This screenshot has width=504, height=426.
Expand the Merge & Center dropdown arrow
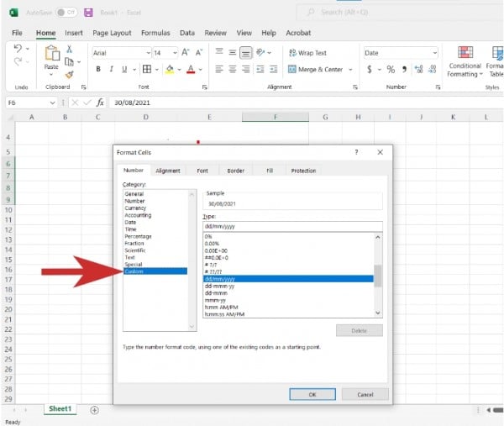tap(350, 70)
